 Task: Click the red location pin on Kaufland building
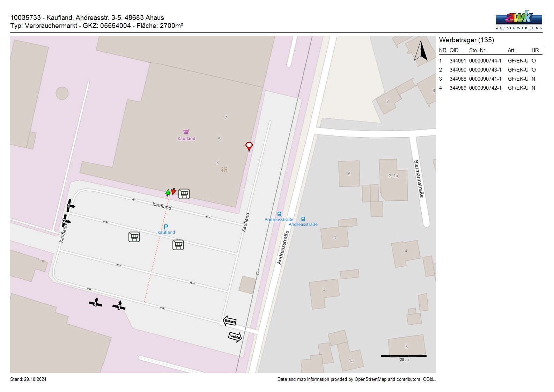click(249, 146)
